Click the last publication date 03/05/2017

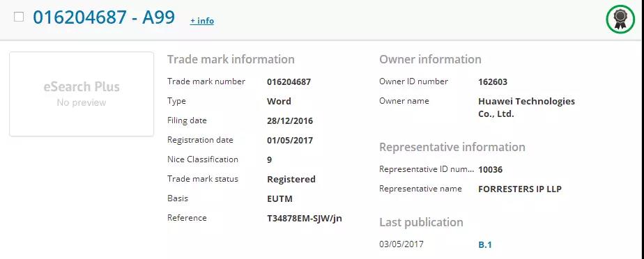coord(401,244)
